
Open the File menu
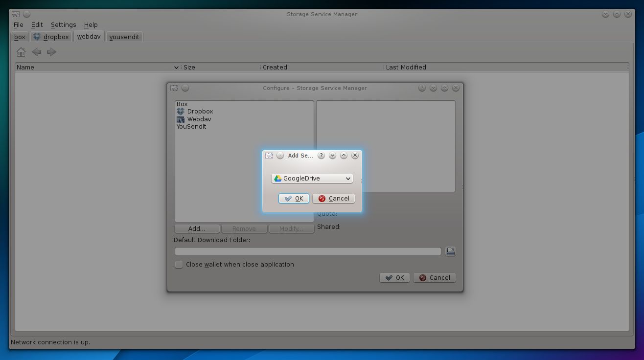(19, 24)
